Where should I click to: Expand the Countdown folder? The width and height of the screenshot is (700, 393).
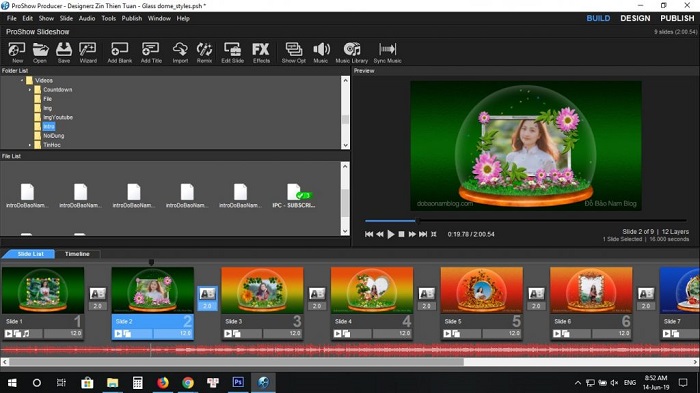coord(30,90)
